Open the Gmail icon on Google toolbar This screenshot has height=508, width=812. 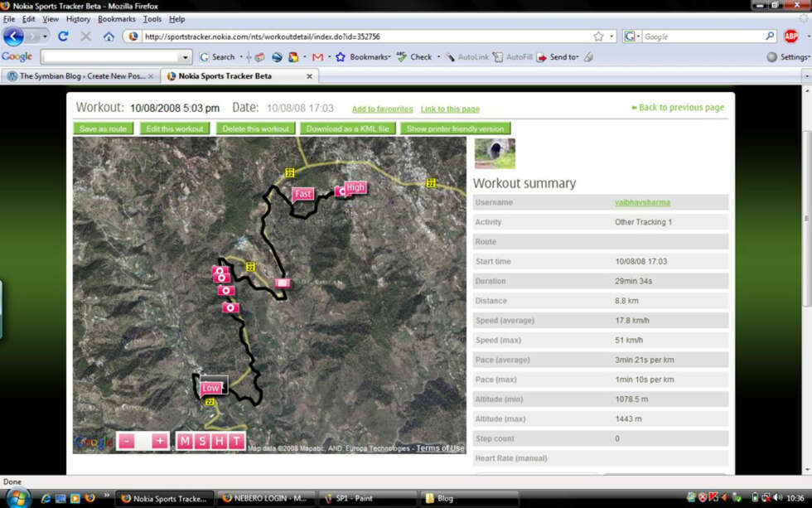318,57
